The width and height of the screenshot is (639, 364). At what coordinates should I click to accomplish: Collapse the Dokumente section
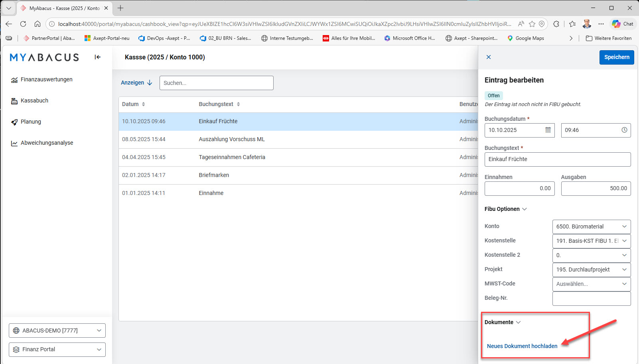click(503, 322)
